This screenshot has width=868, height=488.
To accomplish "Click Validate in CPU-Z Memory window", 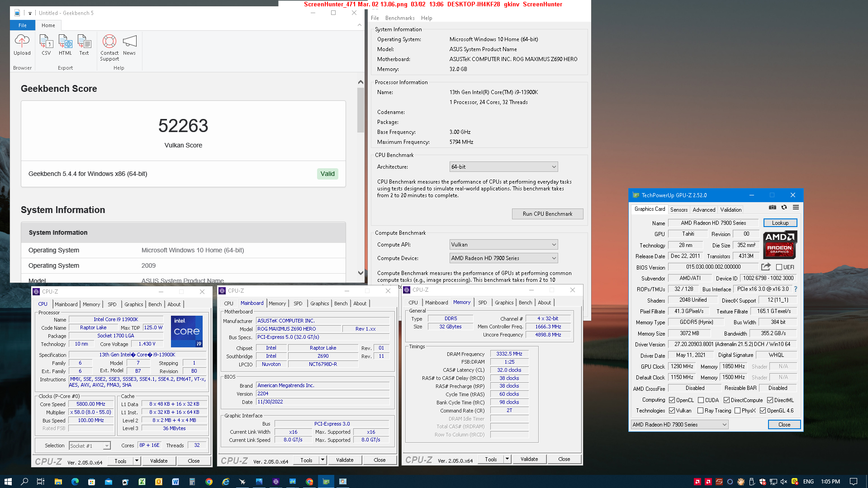I will click(529, 459).
